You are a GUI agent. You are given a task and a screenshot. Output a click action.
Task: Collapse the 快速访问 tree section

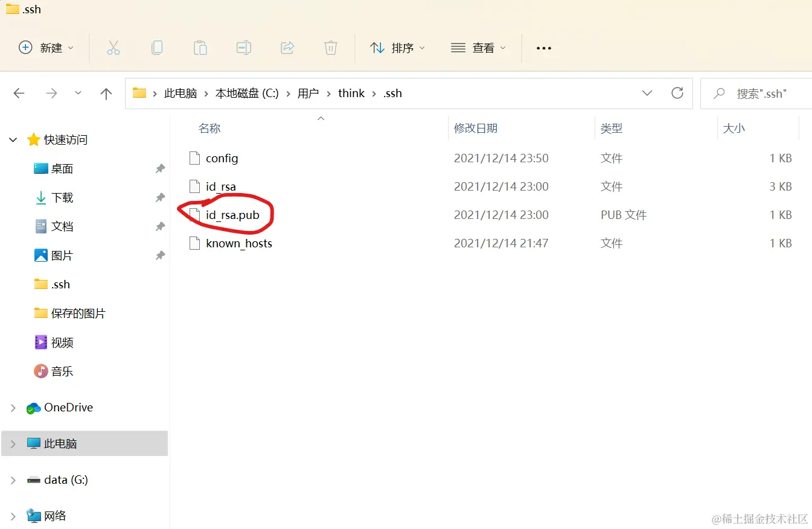click(x=13, y=140)
